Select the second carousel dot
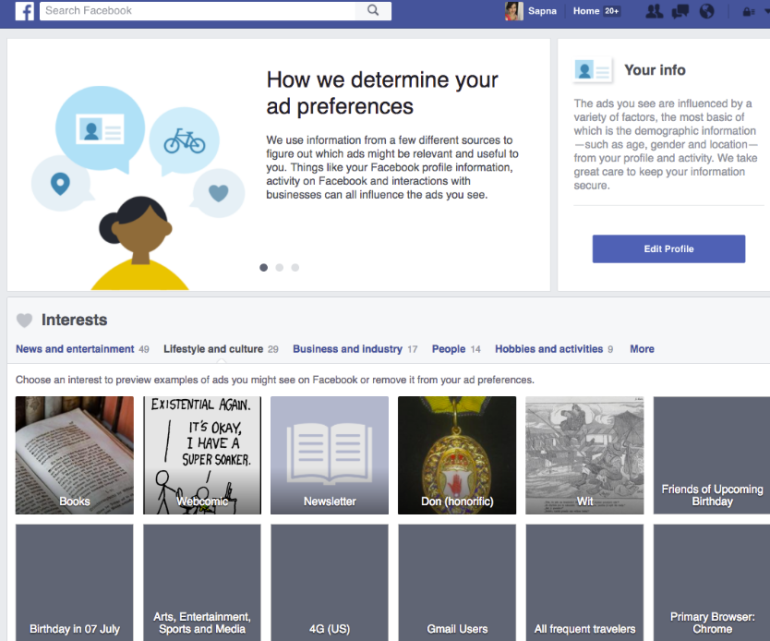This screenshot has height=641, width=770. [x=279, y=268]
